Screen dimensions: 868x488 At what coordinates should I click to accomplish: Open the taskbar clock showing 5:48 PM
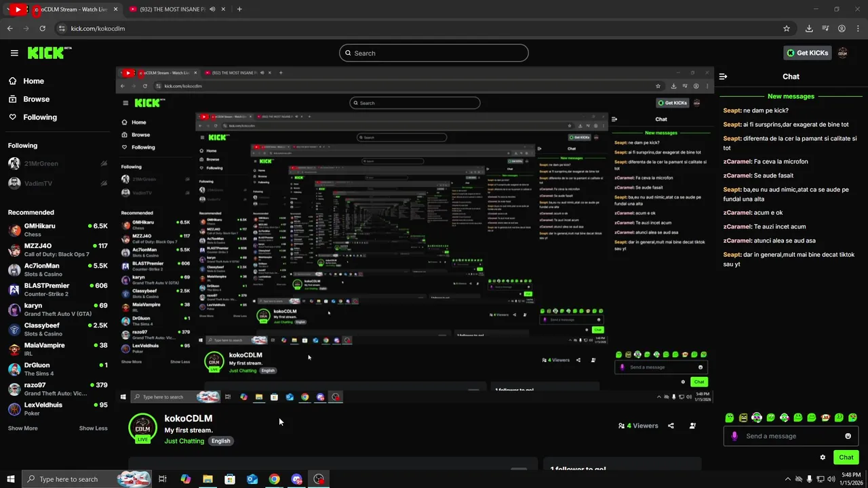851,479
